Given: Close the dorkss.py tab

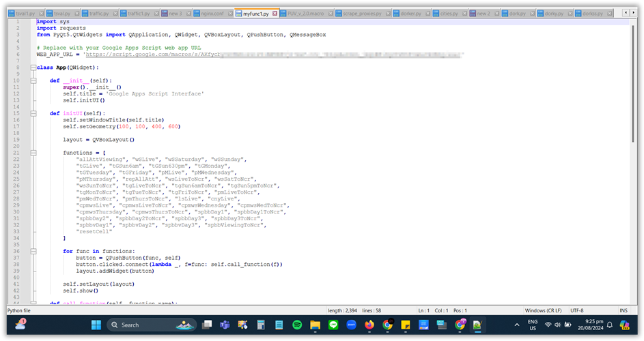Looking at the screenshot, I should 609,14.
